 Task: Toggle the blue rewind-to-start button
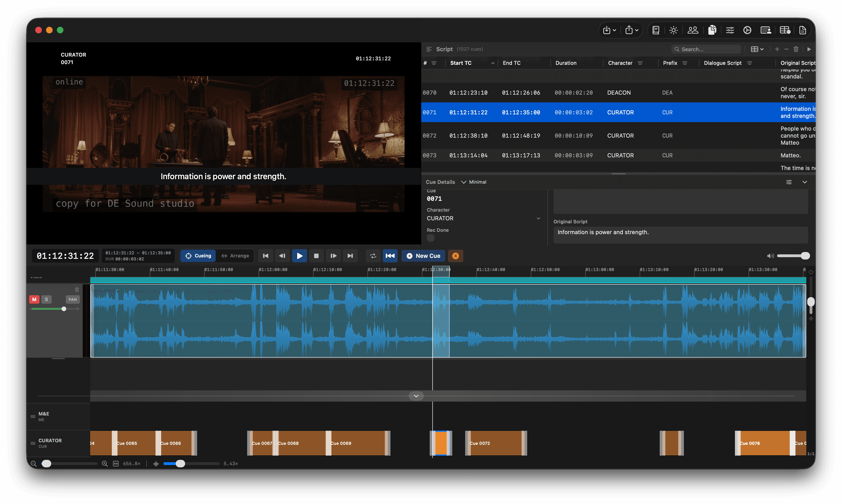[390, 256]
